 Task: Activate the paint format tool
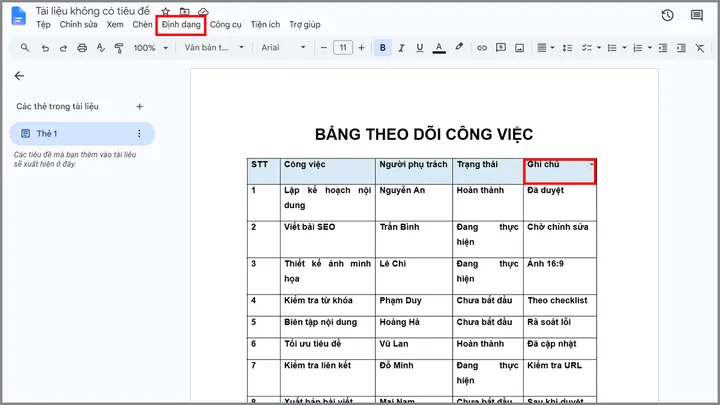click(119, 48)
